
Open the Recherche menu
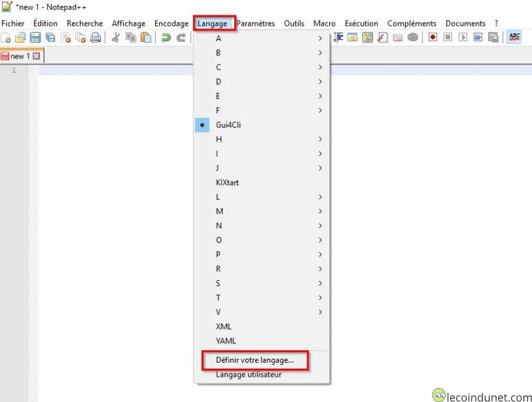tap(85, 23)
